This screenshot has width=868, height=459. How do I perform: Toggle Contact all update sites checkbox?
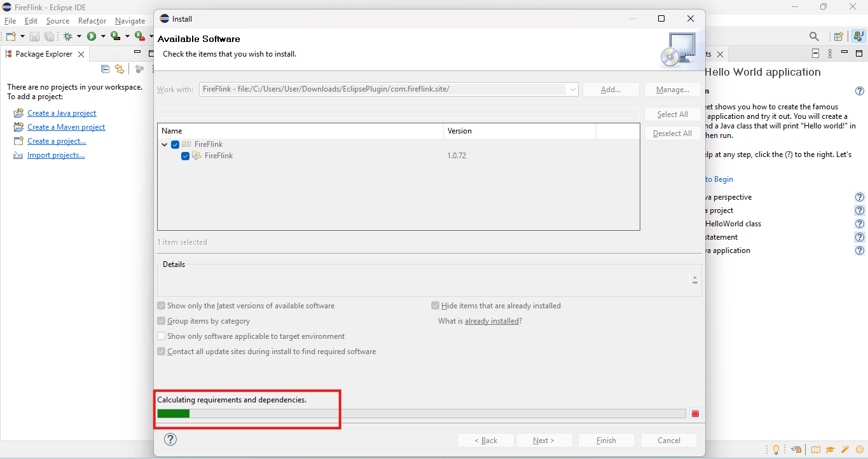click(x=162, y=352)
